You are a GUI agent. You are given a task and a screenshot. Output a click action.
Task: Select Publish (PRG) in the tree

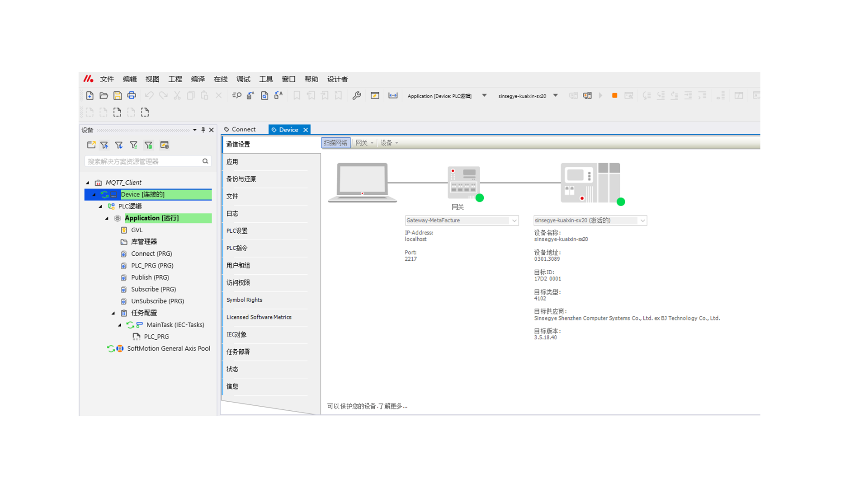(x=150, y=277)
